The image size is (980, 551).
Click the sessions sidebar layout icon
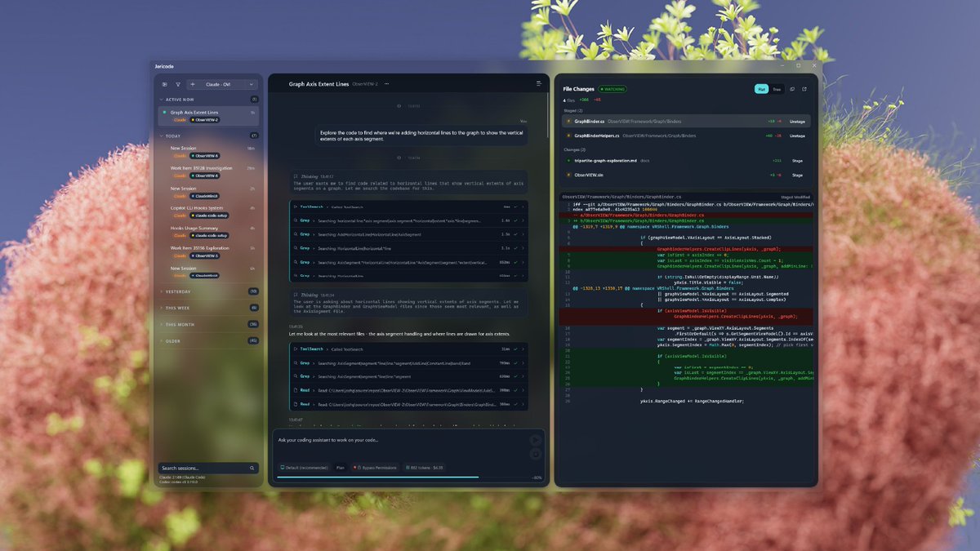coord(164,84)
